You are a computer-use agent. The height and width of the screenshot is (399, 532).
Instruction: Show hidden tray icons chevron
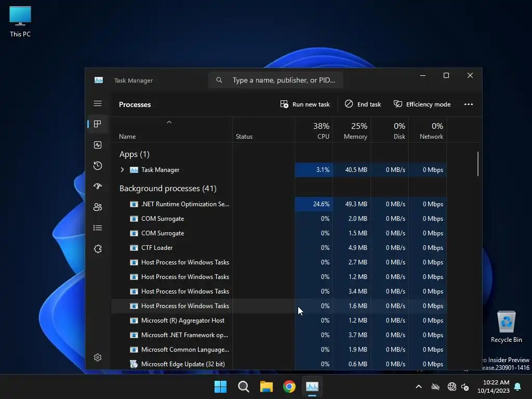(419, 387)
